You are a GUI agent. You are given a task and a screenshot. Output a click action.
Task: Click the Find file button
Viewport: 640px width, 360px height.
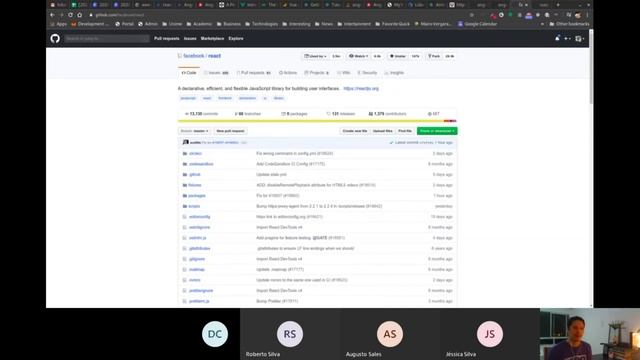pos(405,131)
